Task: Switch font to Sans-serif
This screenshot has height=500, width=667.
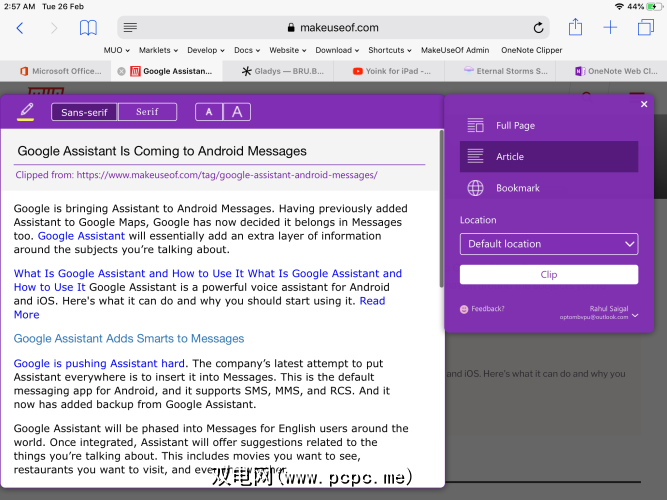Action: (x=84, y=112)
